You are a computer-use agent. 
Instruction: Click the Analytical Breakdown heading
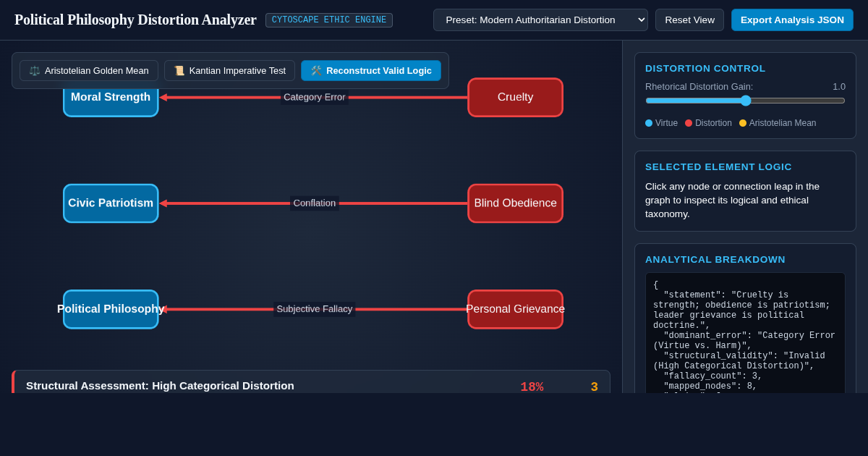[715, 260]
